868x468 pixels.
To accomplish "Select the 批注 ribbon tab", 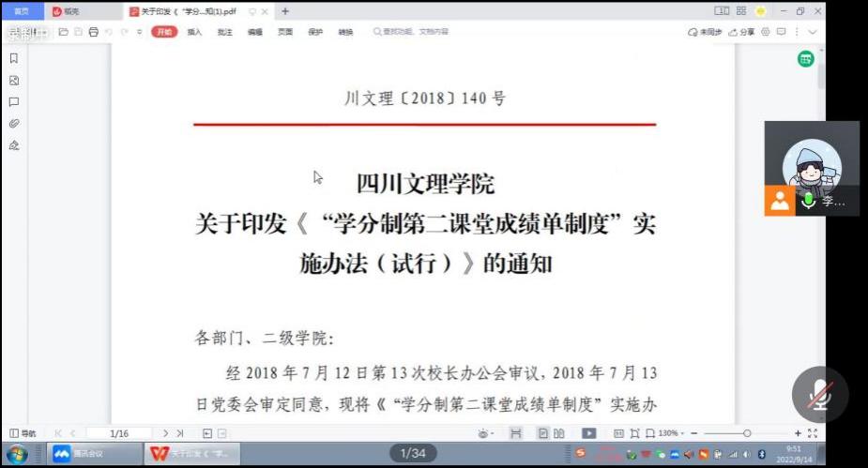I will [225, 32].
